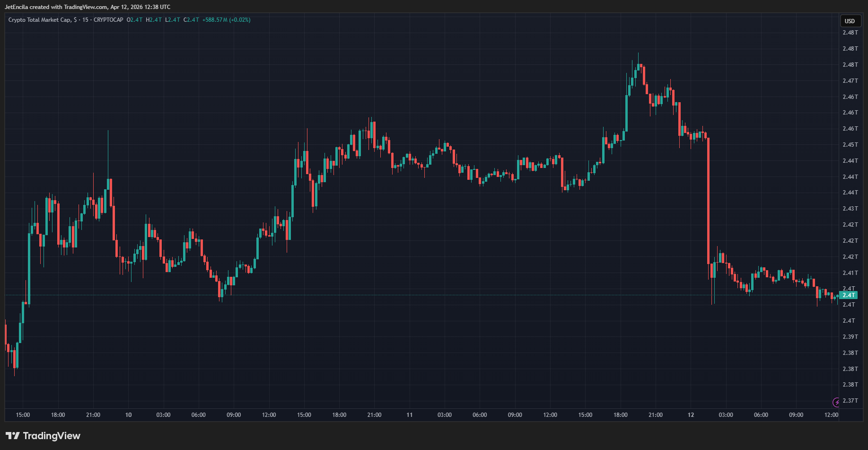The height and width of the screenshot is (450, 868).
Task: Click the 2.37T label on price axis
Action: (850, 401)
